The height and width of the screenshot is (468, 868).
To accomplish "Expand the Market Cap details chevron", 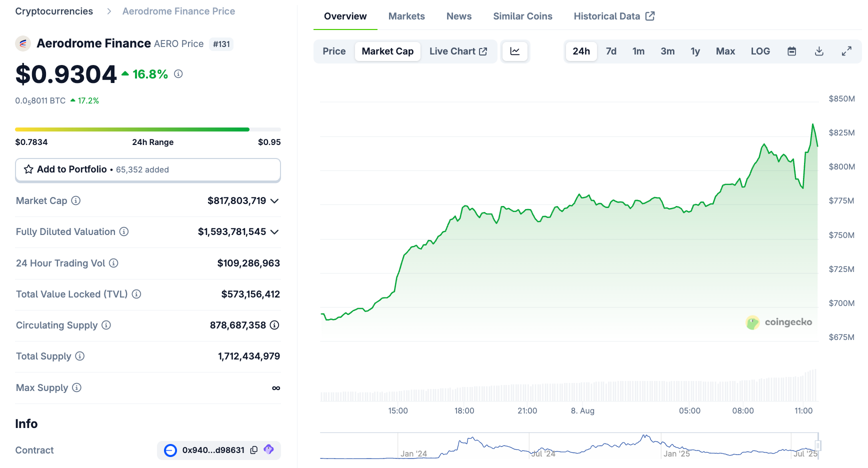I will (x=274, y=201).
